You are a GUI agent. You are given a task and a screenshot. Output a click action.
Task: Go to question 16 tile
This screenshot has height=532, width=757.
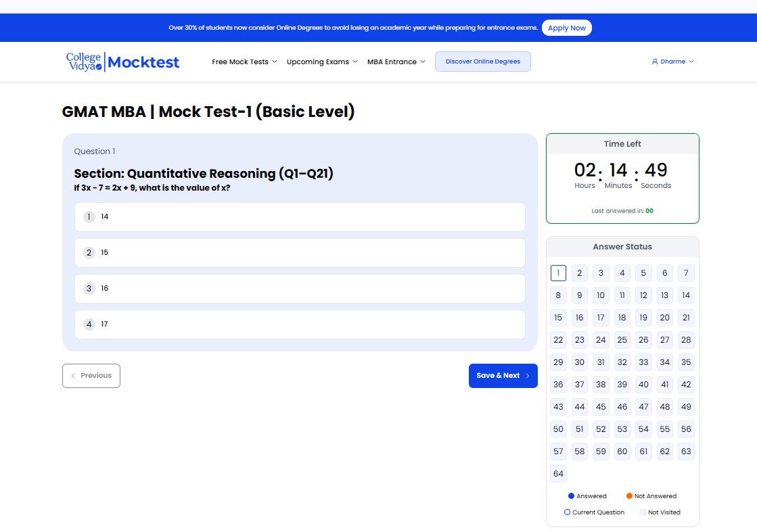579,318
